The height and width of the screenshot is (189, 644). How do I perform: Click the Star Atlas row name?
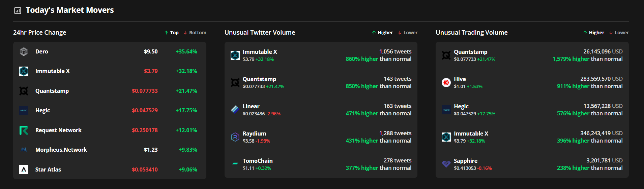[48, 169]
